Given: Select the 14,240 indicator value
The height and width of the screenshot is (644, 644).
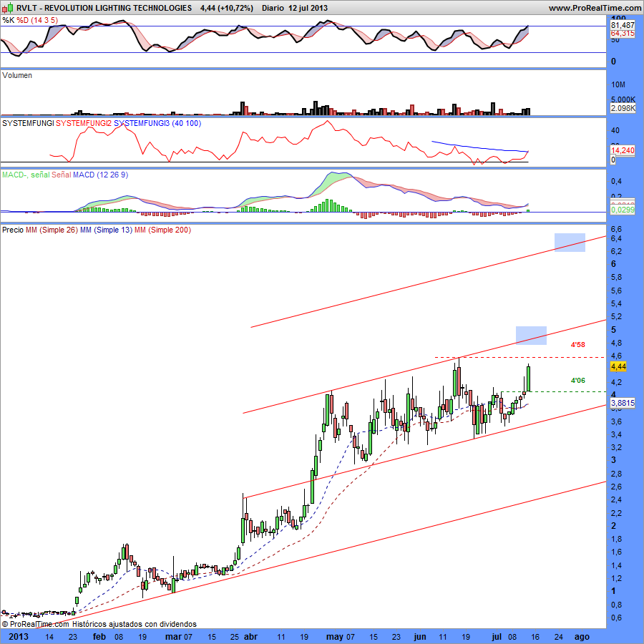Looking at the screenshot, I should pyautogui.click(x=623, y=150).
